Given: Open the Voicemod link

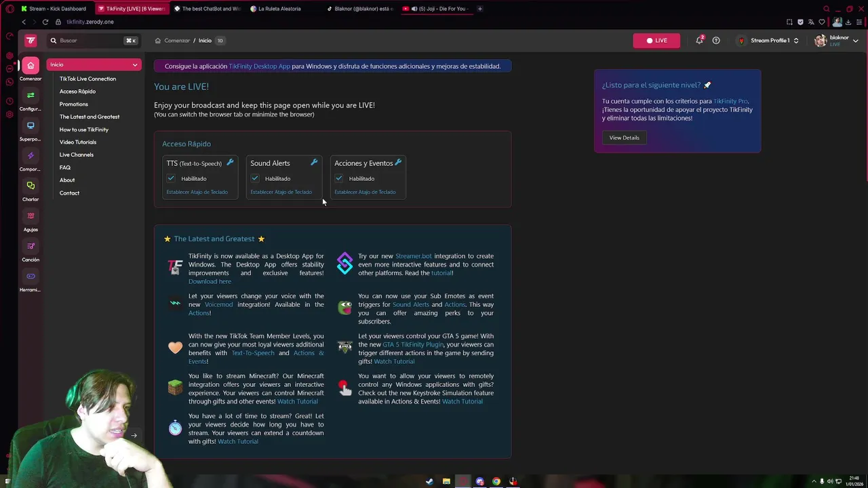Looking at the screenshot, I should (x=218, y=304).
